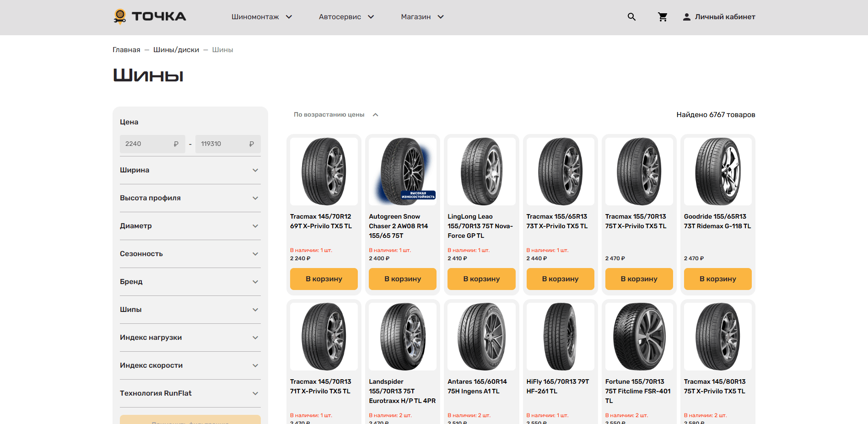Click chevron next to Магазин
The width and height of the screenshot is (868, 424).
tap(440, 17)
